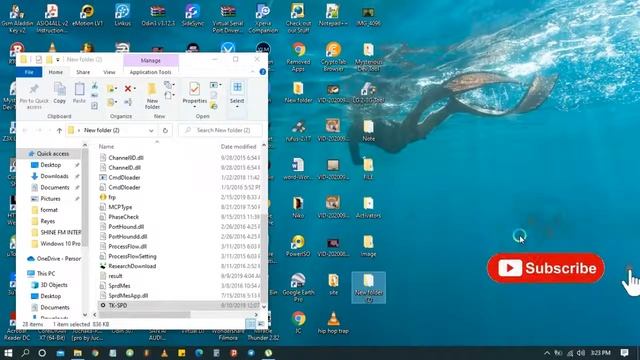Click the Up arrow navigation button
This screenshot has width=640, height=360.
point(59,130)
